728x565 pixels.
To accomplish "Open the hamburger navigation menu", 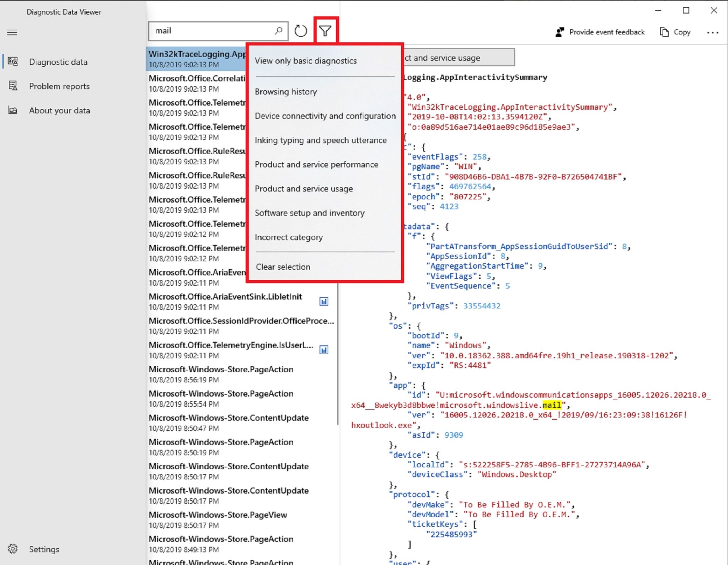I will click(x=12, y=33).
